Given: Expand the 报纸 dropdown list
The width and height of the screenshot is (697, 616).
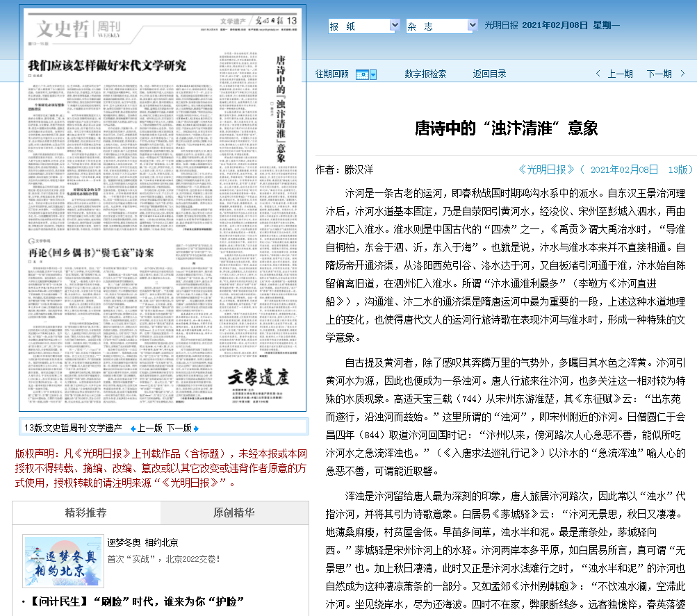Looking at the screenshot, I should (x=394, y=26).
